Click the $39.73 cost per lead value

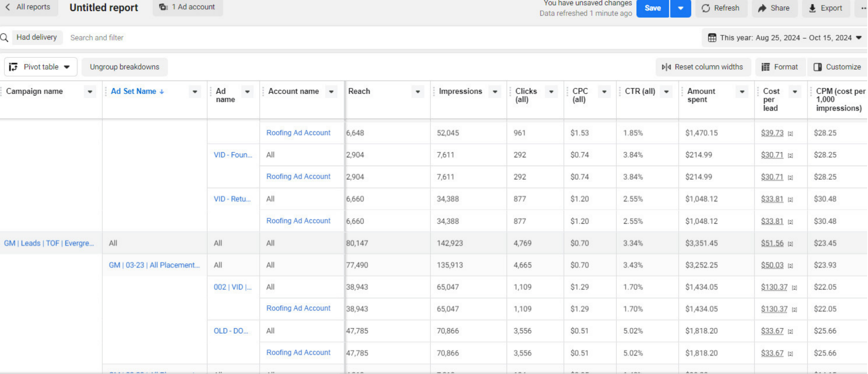click(772, 133)
